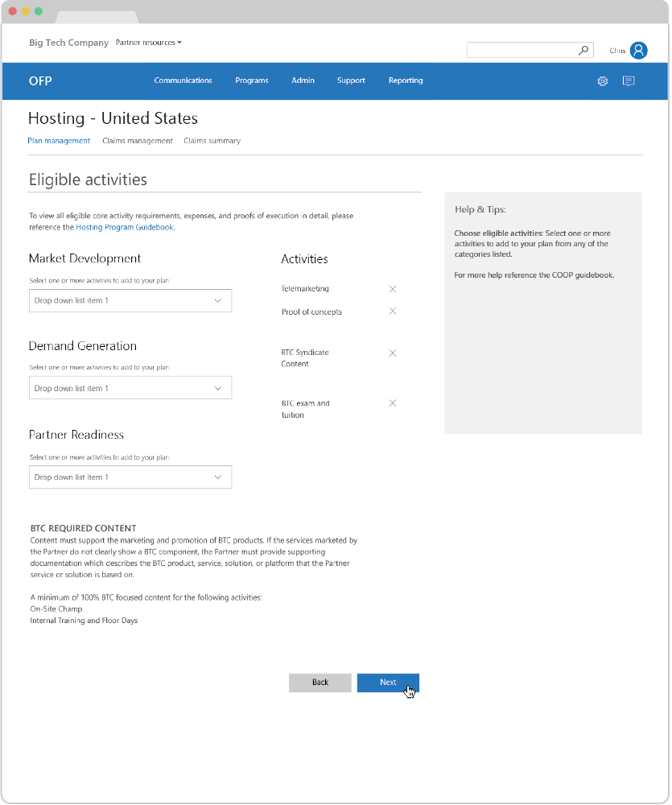Open the messages chat icon
This screenshot has width=672, height=805.
click(x=629, y=81)
